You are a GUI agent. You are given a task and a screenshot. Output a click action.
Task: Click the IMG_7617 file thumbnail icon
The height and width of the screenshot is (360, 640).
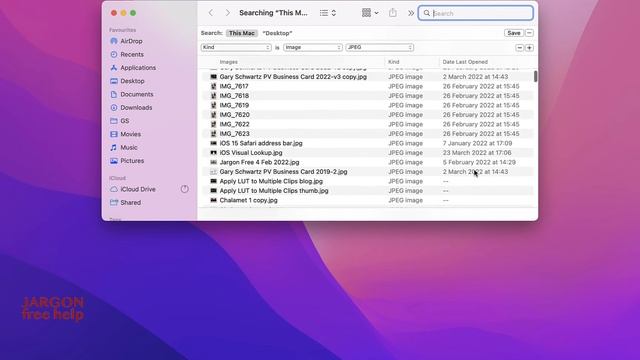click(x=213, y=86)
